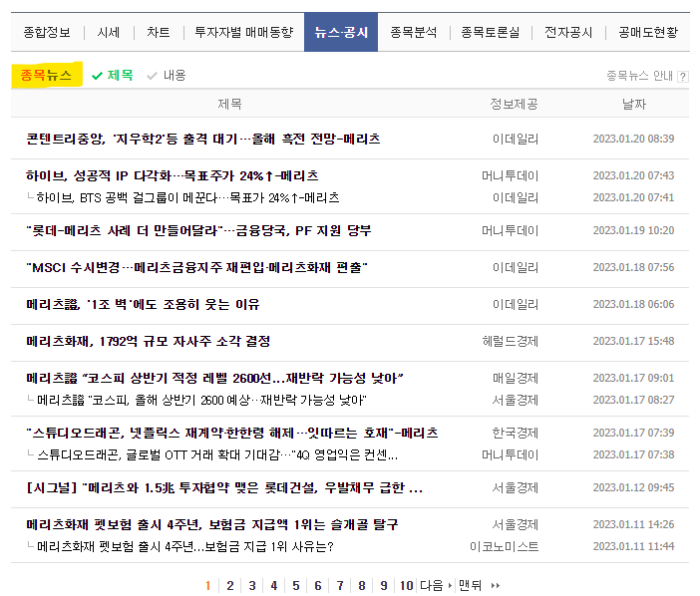Go to page 2 of news
The image size is (700, 596).
[x=230, y=585]
